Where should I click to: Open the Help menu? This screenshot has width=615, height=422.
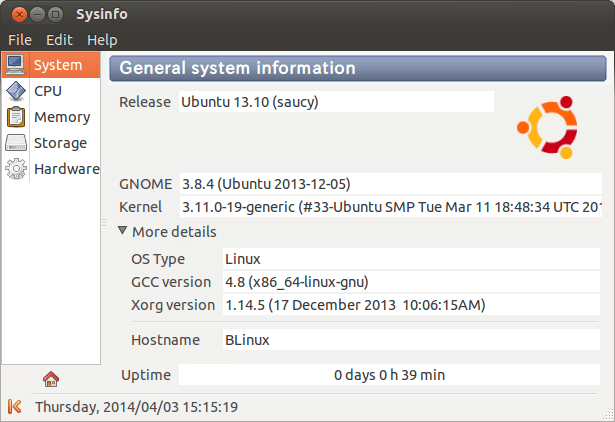pyautogui.click(x=102, y=40)
